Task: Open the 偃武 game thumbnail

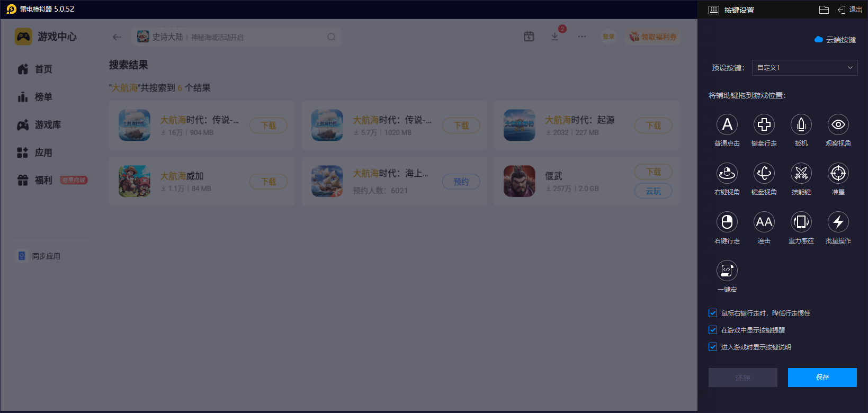Action: 520,181
